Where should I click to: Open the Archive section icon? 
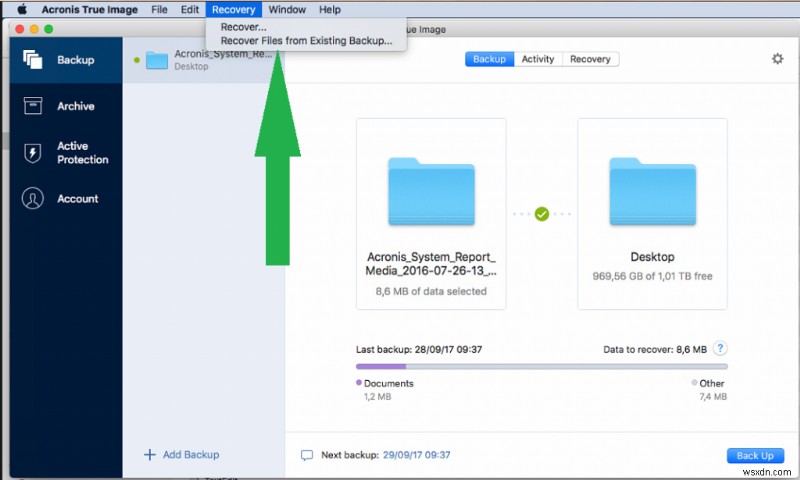click(33, 106)
